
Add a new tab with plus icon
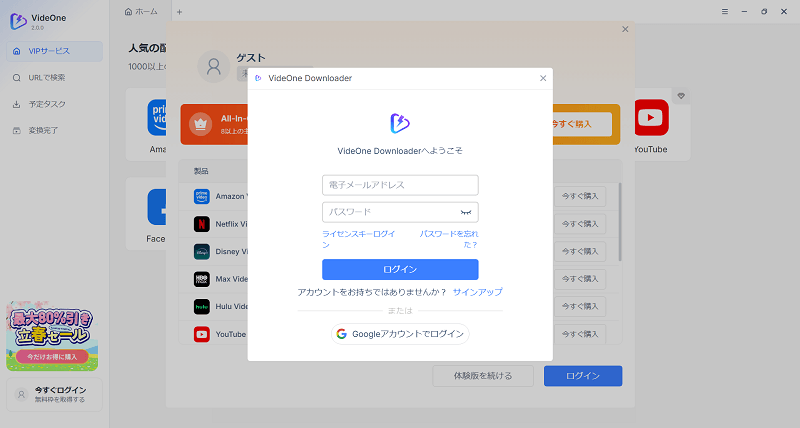coord(179,12)
